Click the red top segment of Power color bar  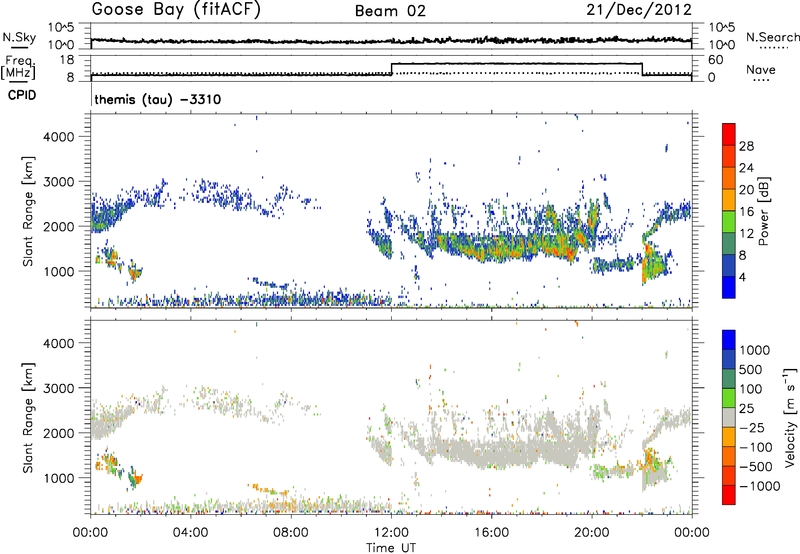pyautogui.click(x=729, y=134)
